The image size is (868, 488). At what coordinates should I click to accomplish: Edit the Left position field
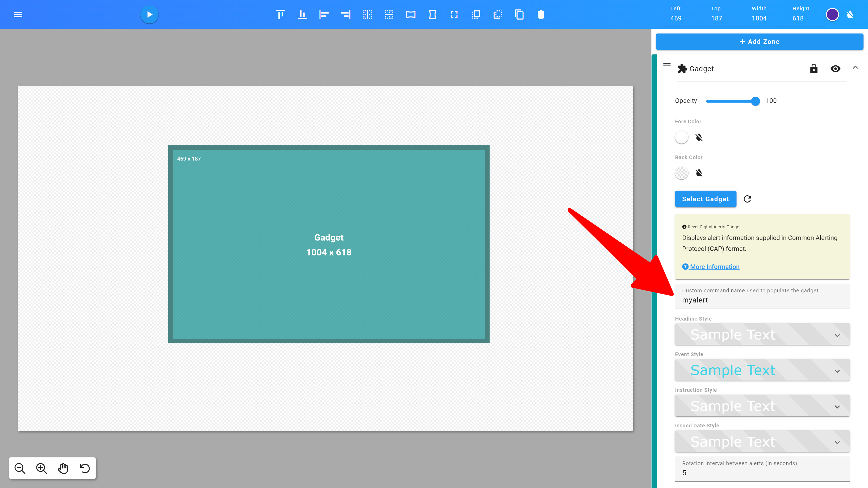point(675,18)
